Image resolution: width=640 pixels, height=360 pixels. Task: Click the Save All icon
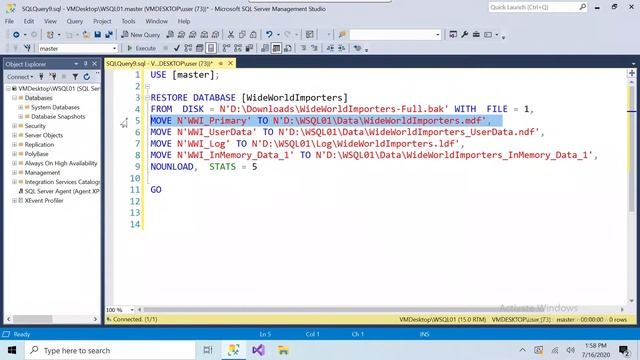(109, 35)
